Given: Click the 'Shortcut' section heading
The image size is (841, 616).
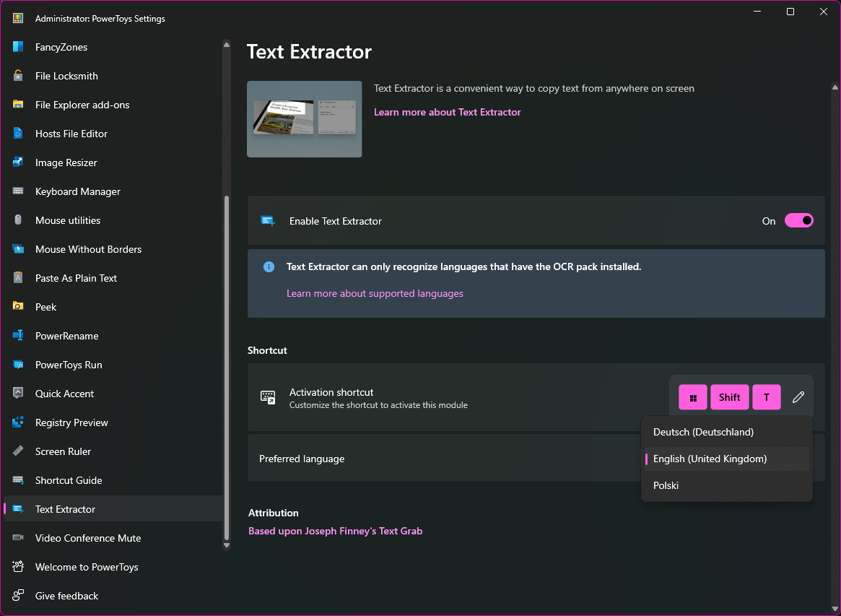Looking at the screenshot, I should (x=267, y=350).
